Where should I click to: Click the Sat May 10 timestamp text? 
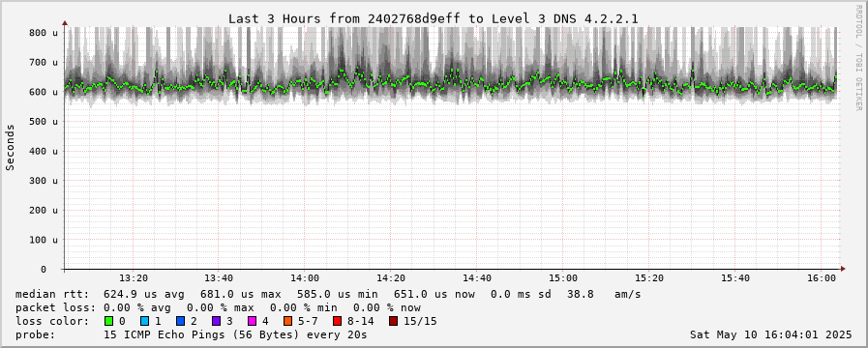(770, 334)
